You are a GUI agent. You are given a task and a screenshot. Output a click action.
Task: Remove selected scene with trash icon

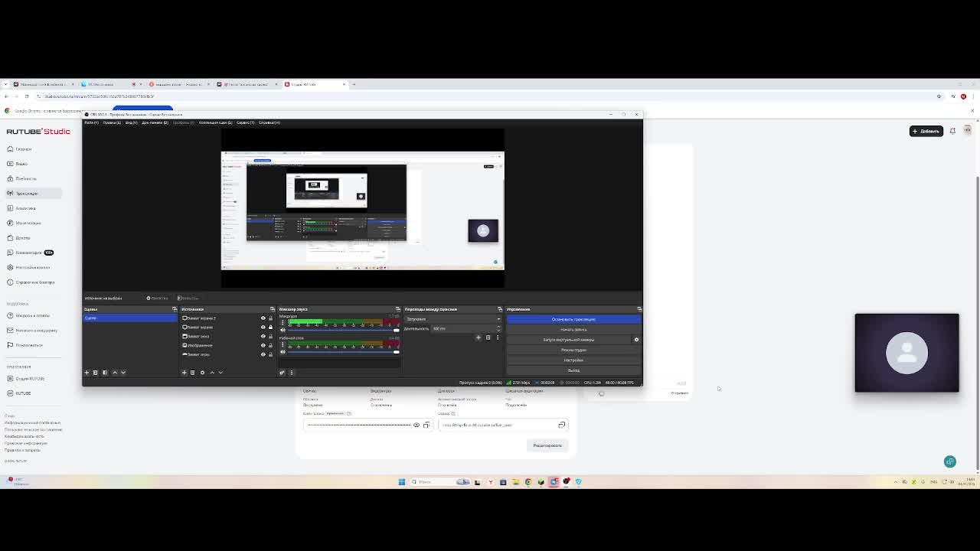(x=95, y=373)
